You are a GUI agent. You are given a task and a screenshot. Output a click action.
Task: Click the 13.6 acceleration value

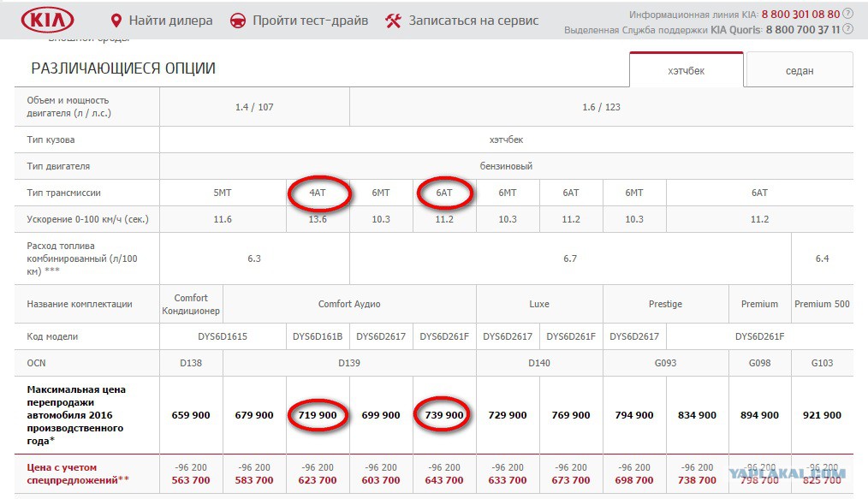pos(318,219)
